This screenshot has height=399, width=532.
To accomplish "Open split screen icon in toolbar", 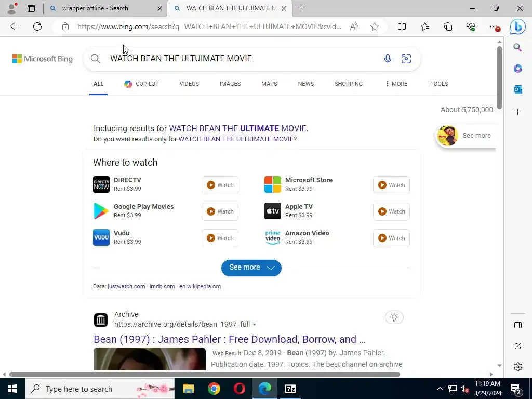I will 402,26.
